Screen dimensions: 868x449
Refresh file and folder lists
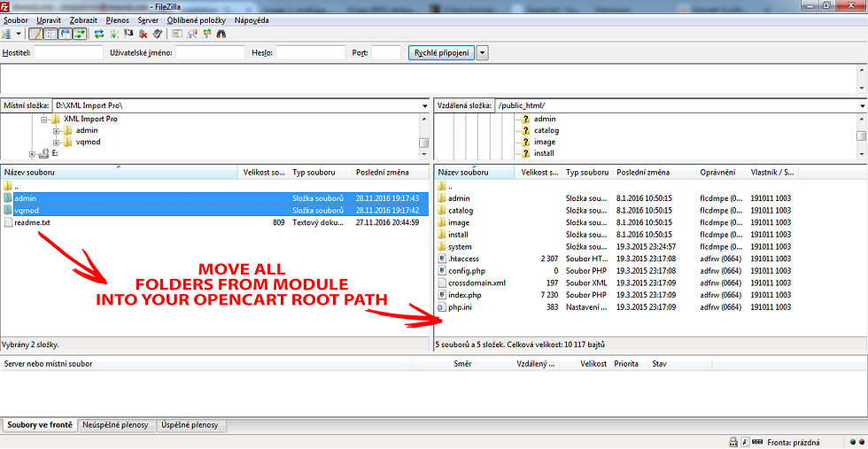tap(99, 34)
